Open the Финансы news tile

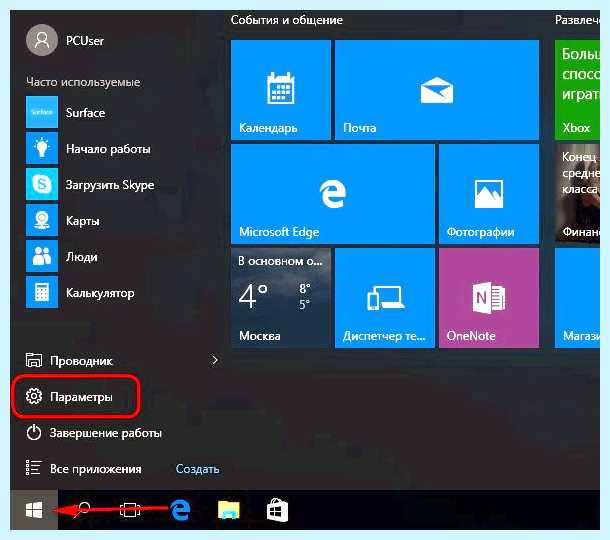coord(577,194)
